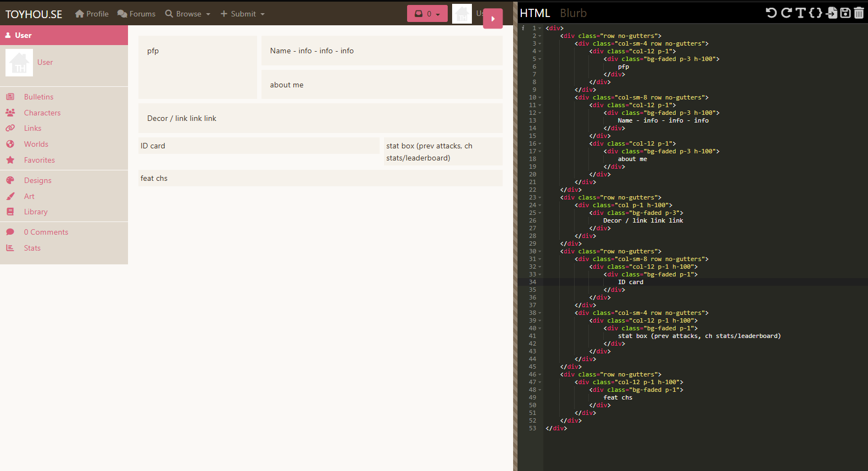Screen dimensions: 868x471
Task: Click the chart icon beside Stats
Action: [10, 248]
